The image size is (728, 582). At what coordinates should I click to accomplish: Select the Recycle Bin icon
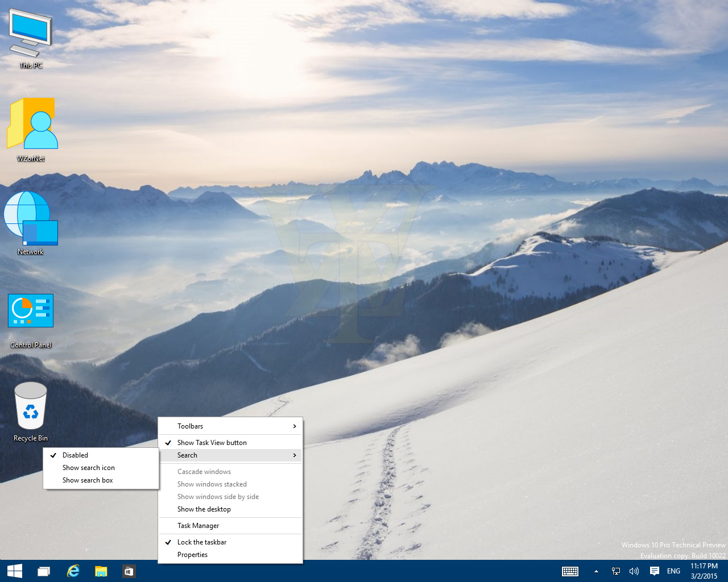31,406
